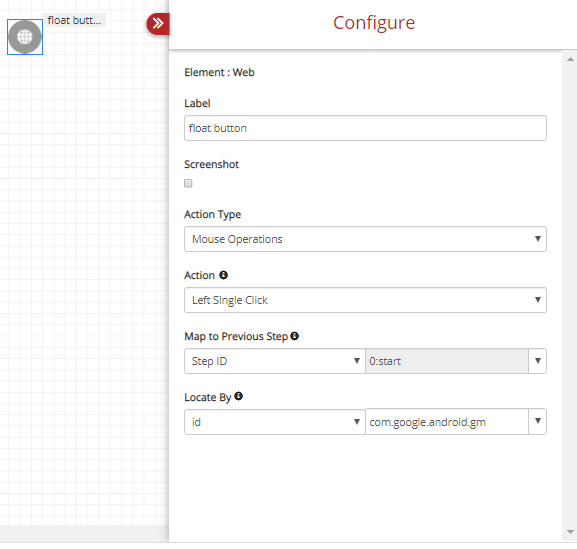This screenshot has height=549, width=577.
Task: Click the Label text field
Action: pyautogui.click(x=365, y=128)
